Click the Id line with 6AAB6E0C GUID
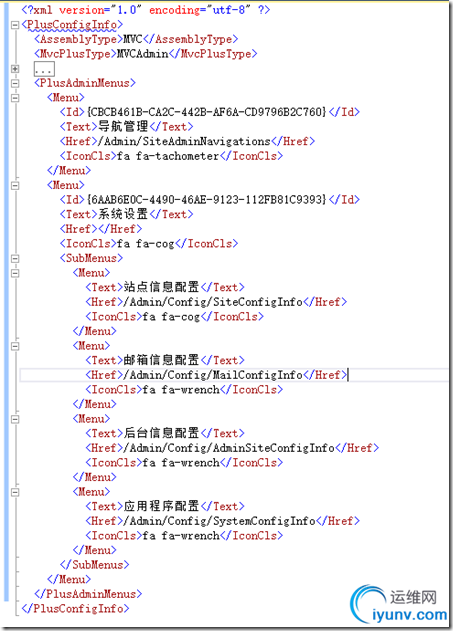 pyautogui.click(x=210, y=200)
